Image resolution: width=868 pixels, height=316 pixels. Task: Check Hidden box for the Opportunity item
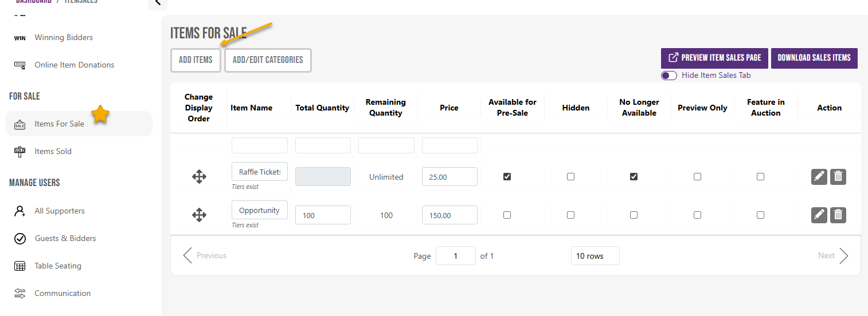tap(570, 215)
